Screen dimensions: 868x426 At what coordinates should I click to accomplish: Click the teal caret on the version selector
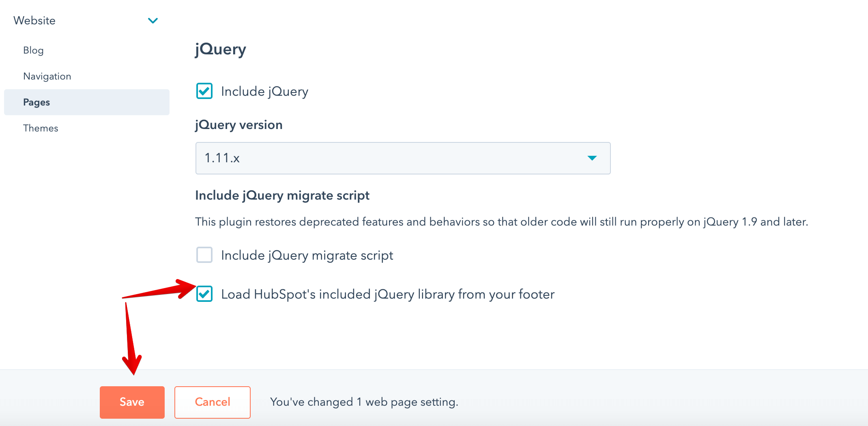pos(592,158)
